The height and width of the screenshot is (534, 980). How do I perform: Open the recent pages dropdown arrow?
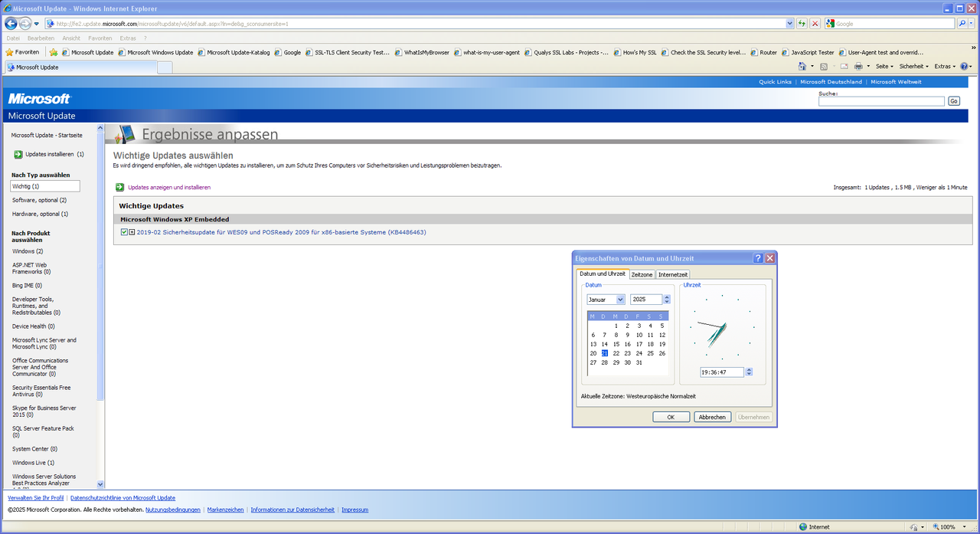click(x=36, y=24)
